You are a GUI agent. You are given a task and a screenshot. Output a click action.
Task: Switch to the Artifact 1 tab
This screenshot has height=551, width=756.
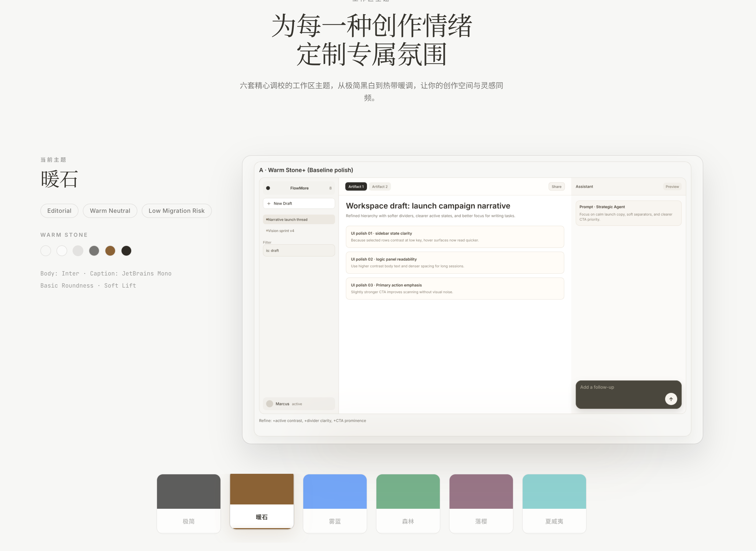click(356, 187)
